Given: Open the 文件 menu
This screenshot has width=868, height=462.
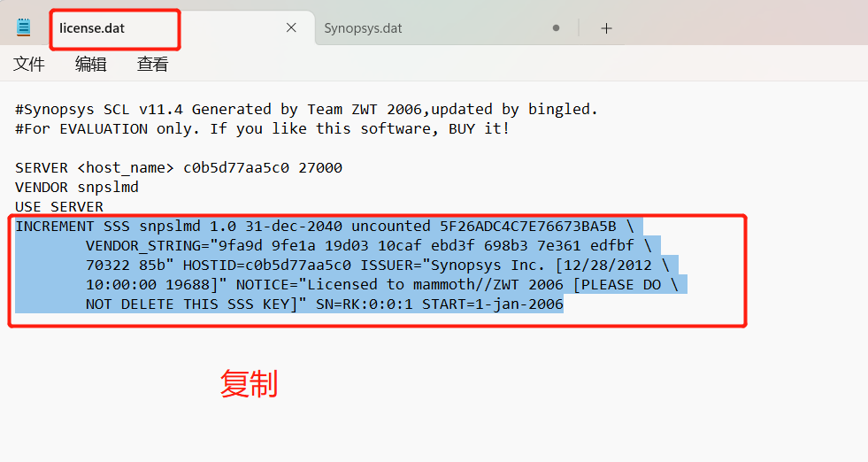Looking at the screenshot, I should (29, 65).
